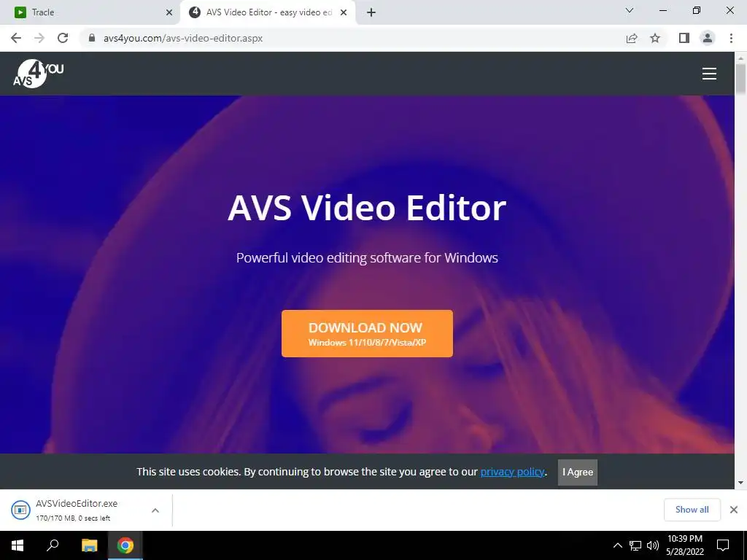Click the address bar URL

point(183,38)
